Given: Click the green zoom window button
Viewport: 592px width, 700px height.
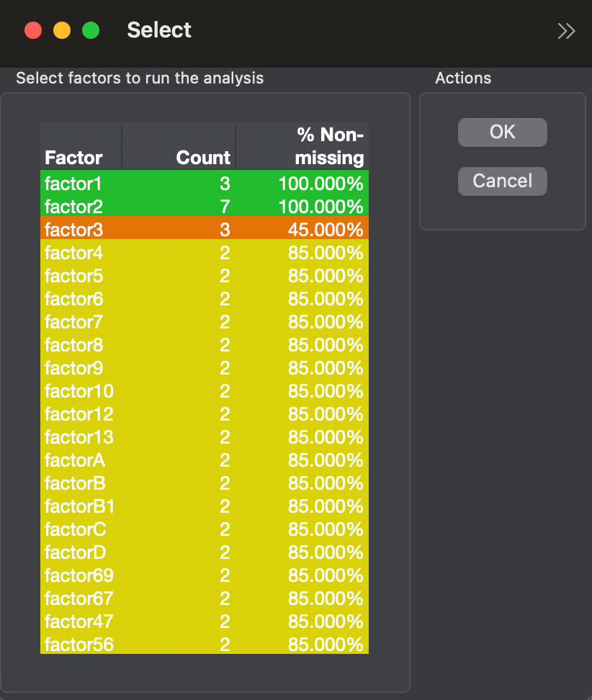Looking at the screenshot, I should 91,30.
